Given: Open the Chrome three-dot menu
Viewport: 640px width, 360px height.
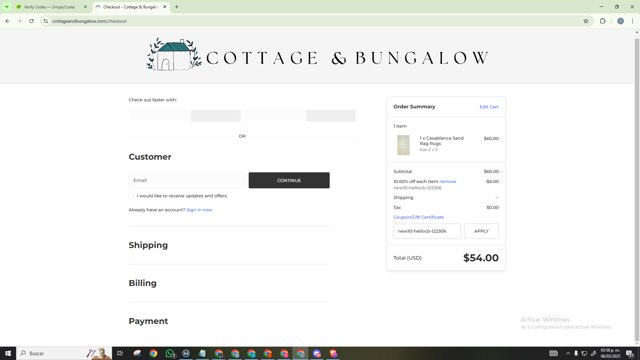Looking at the screenshot, I should coord(632,21).
